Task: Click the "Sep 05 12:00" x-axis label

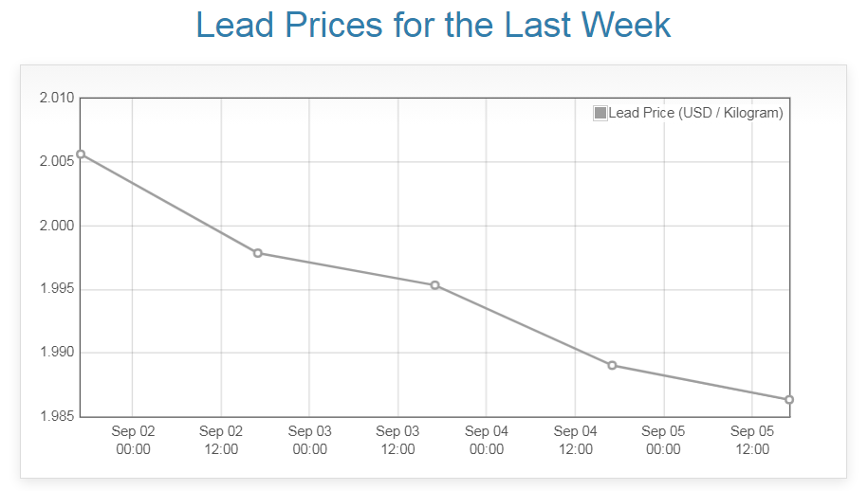Action: (752, 440)
